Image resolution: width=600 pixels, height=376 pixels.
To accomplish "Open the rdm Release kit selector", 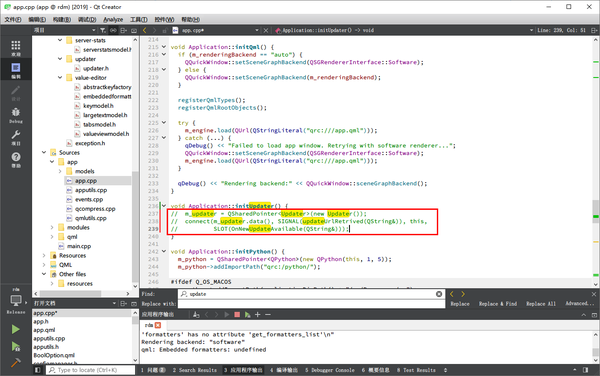I will pos(16,301).
